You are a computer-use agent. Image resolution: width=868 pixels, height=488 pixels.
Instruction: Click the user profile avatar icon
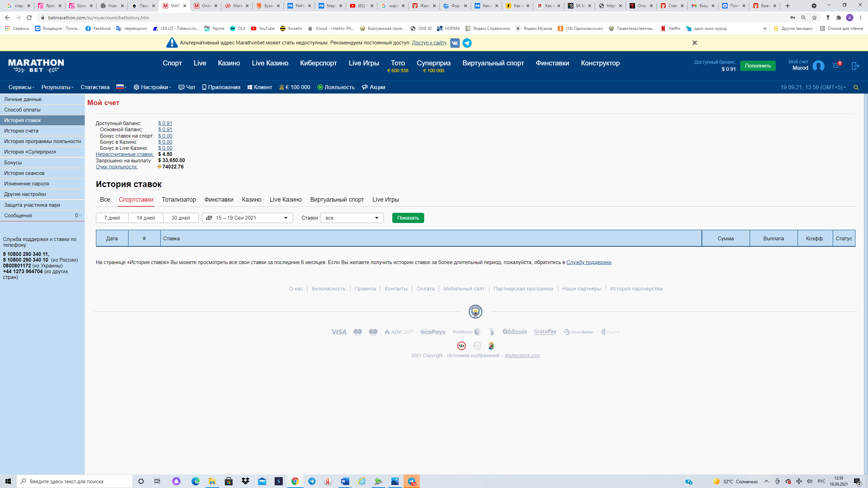818,66
